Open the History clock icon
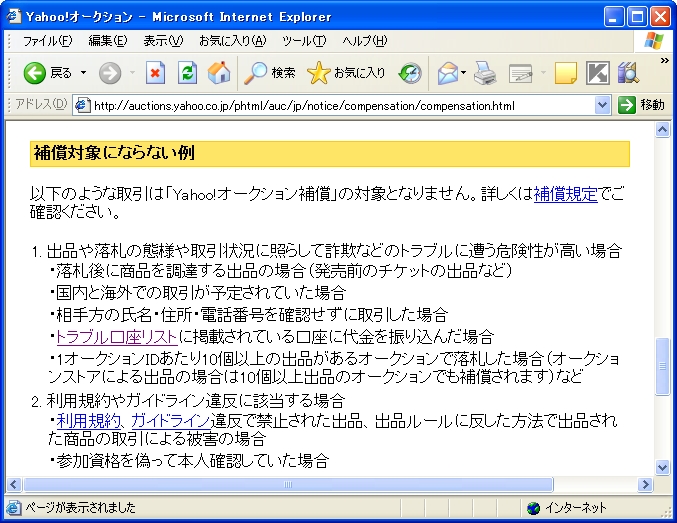 click(410, 73)
